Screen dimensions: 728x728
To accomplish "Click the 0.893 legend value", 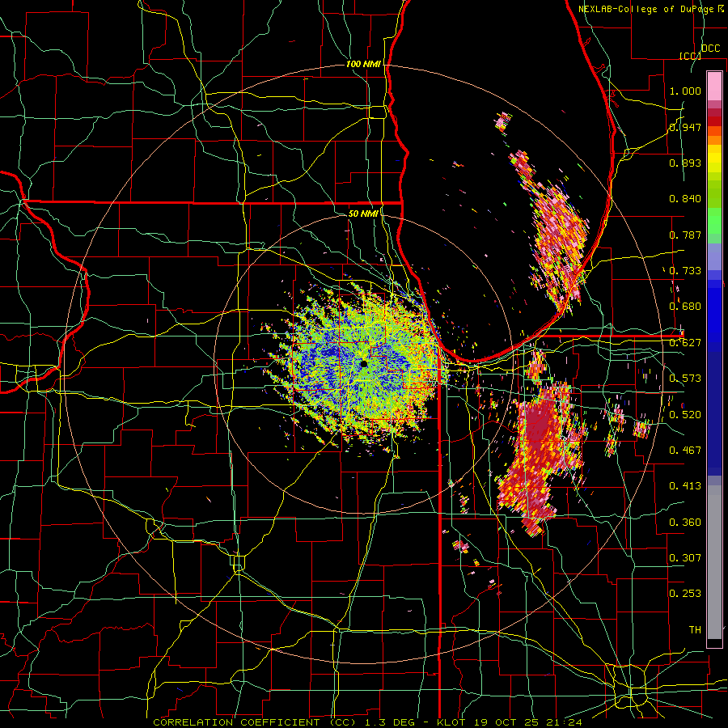I will click(685, 163).
